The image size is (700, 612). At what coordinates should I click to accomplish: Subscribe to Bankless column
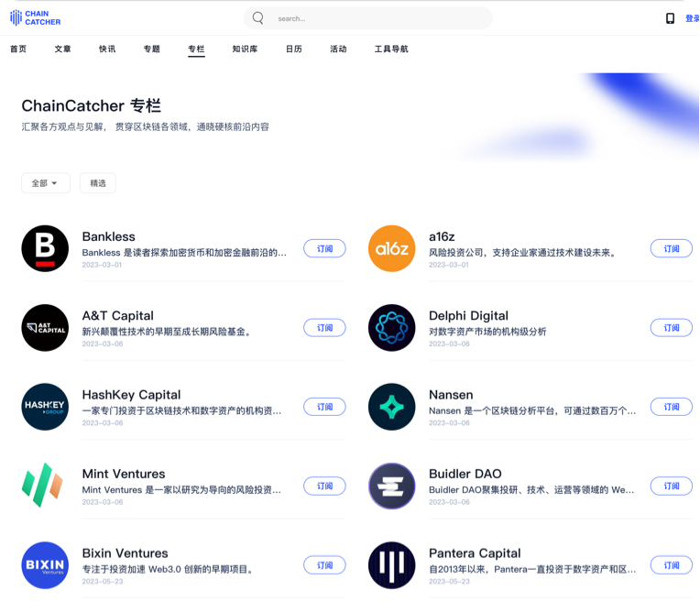[x=324, y=248]
